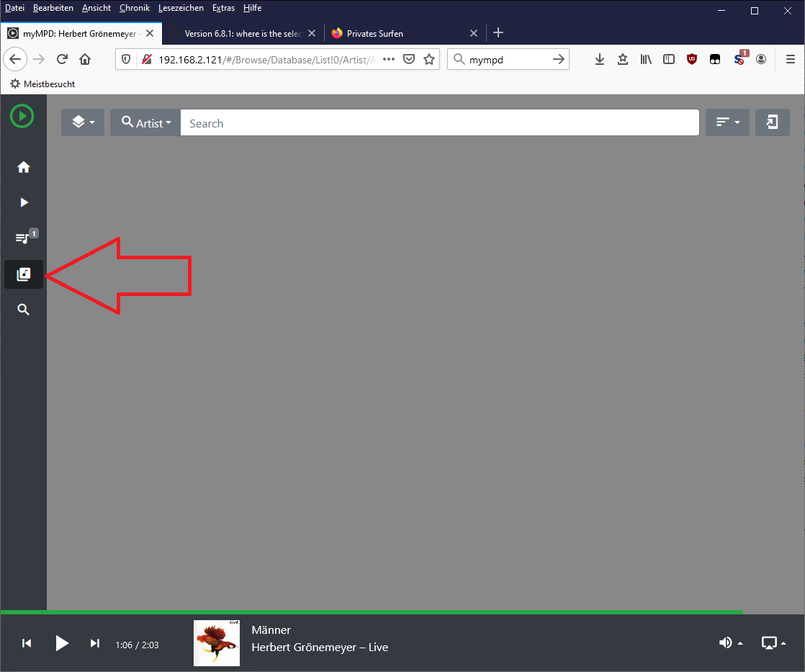This screenshot has height=672, width=805.
Task: Open the Artist search tag dropdown
Action: coord(145,122)
